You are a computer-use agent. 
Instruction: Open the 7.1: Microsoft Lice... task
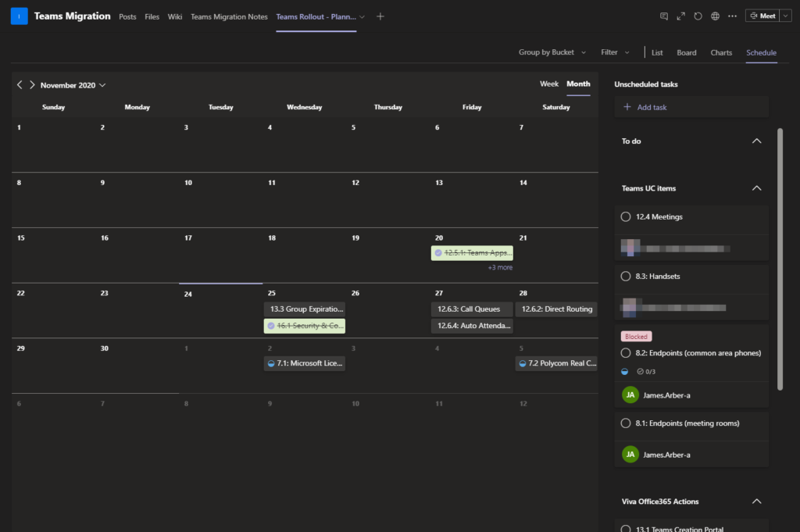point(305,364)
